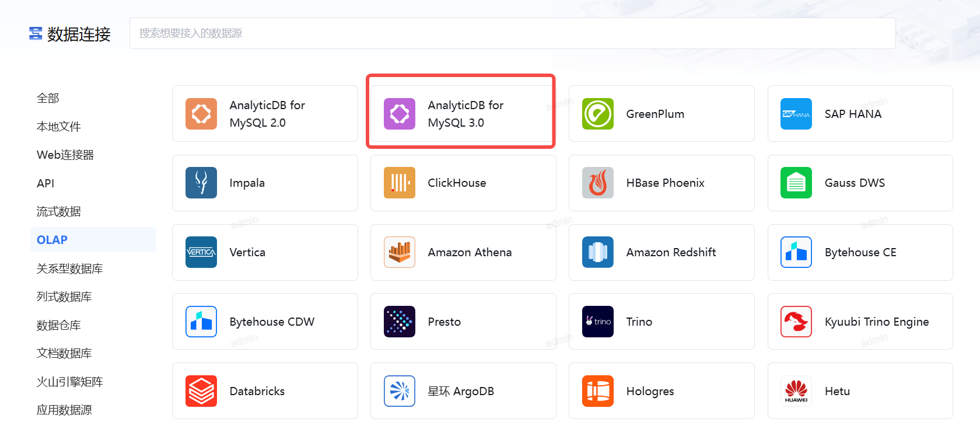Viewport: 980px width, 422px height.
Task: Open the HBase Phoenix flame icon
Action: point(597,183)
